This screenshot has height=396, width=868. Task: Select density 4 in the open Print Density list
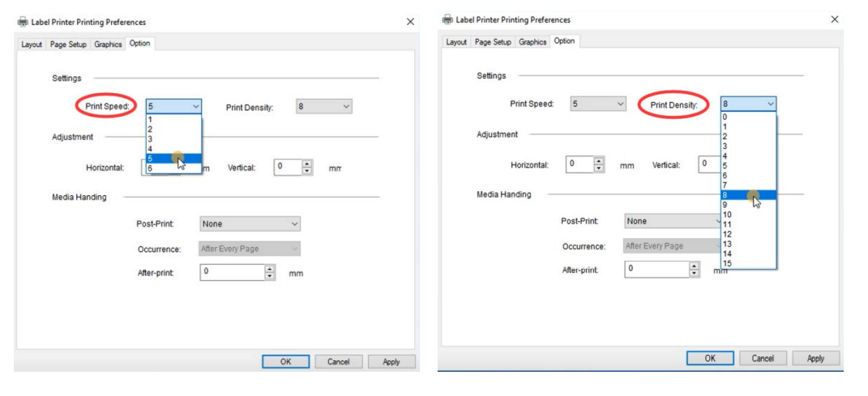pos(748,156)
